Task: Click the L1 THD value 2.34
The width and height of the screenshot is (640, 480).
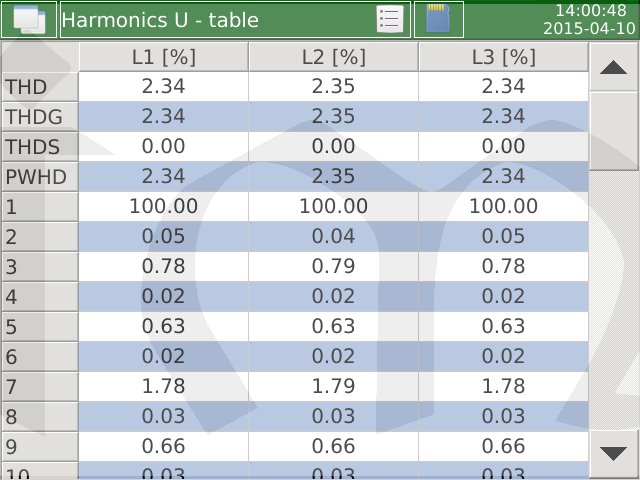Action: tap(164, 88)
